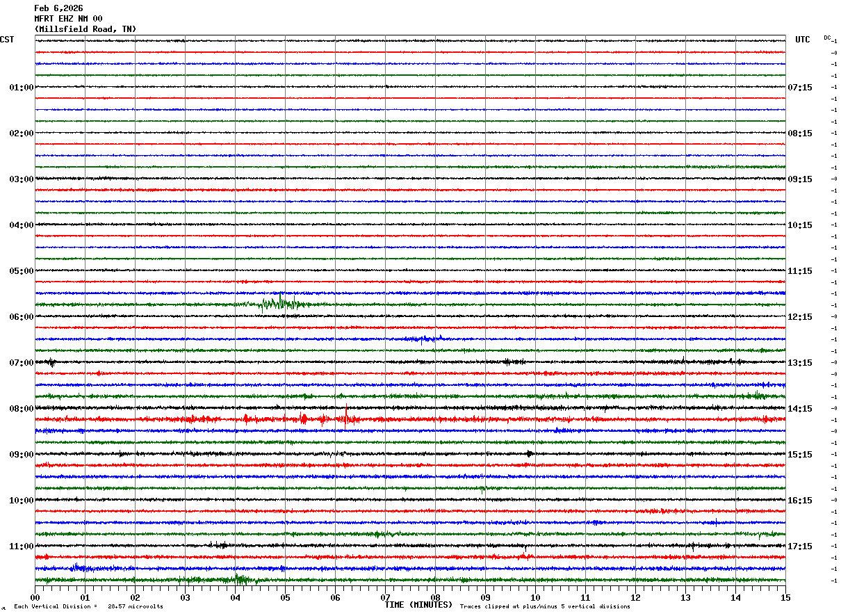Click the '11:15' UTC row label
Image resolution: width=841 pixels, height=616 pixels.
pos(800,271)
